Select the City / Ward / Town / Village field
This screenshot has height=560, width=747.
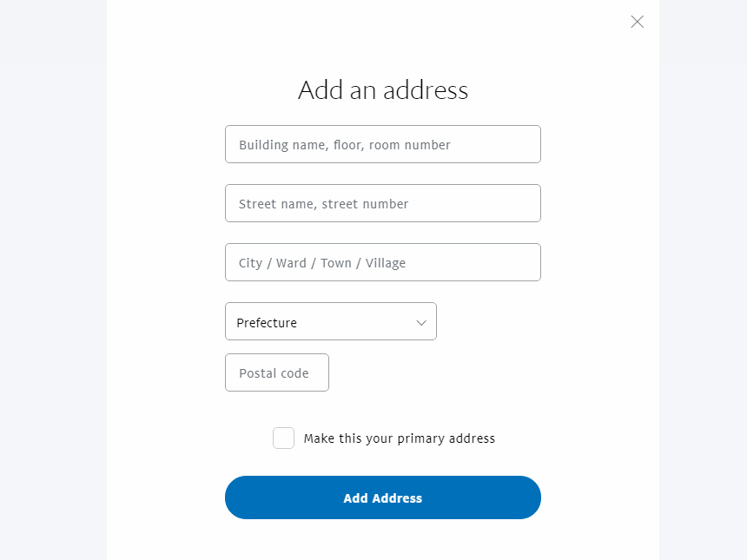pos(382,262)
